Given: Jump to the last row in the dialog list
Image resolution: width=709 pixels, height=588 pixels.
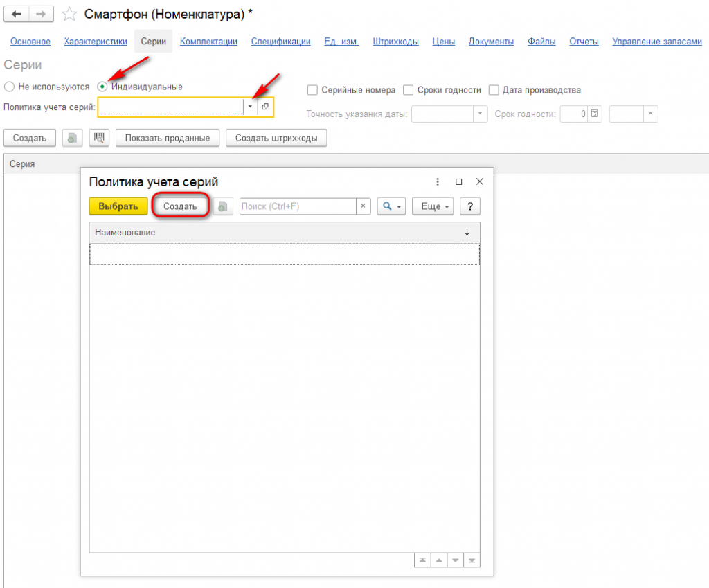Looking at the screenshot, I should click(472, 560).
